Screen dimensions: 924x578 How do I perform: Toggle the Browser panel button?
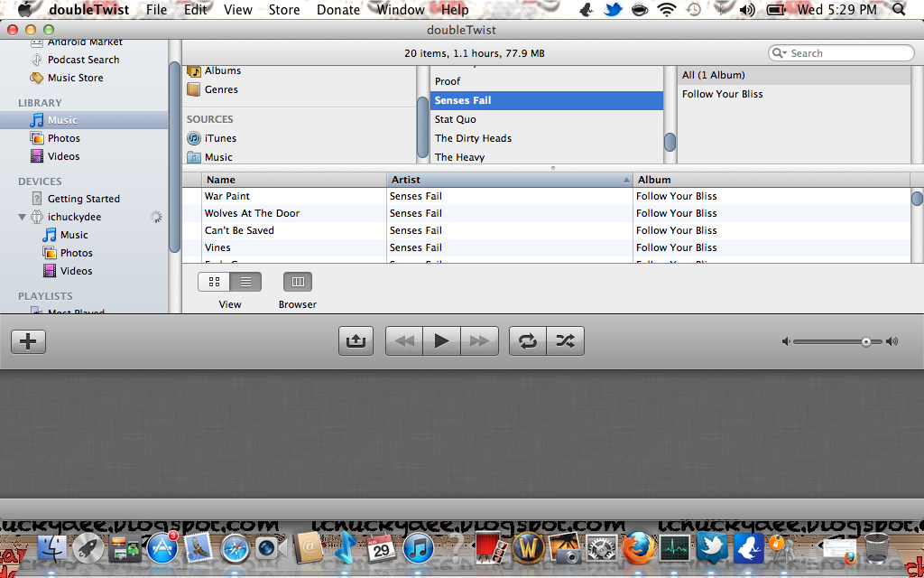point(298,282)
